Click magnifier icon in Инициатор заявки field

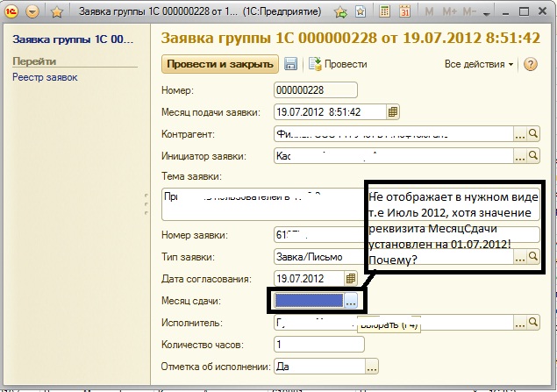pos(534,156)
